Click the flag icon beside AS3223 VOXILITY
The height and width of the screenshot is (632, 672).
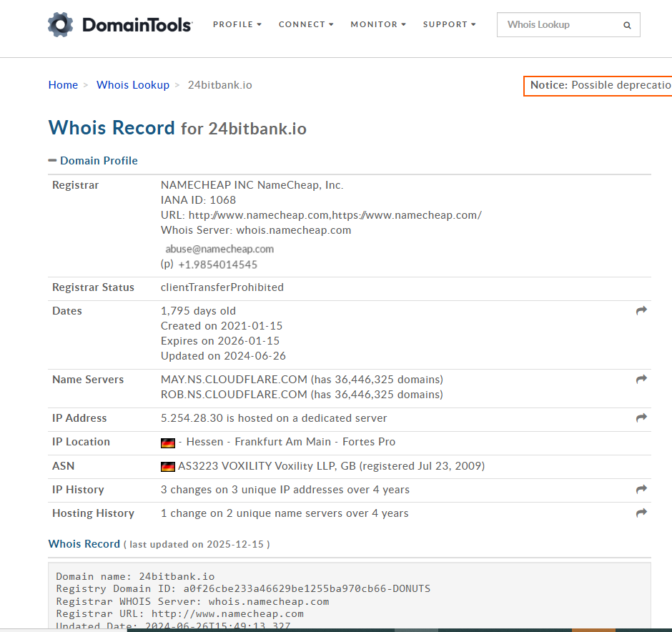[167, 467]
